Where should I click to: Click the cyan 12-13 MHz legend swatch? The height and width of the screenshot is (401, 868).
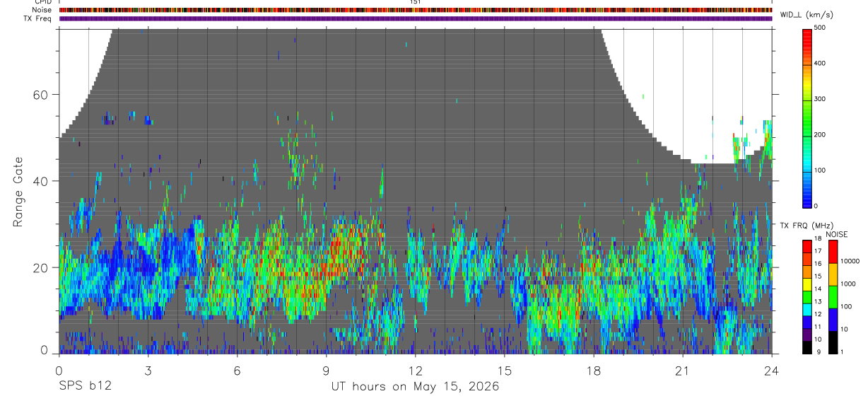click(x=807, y=310)
